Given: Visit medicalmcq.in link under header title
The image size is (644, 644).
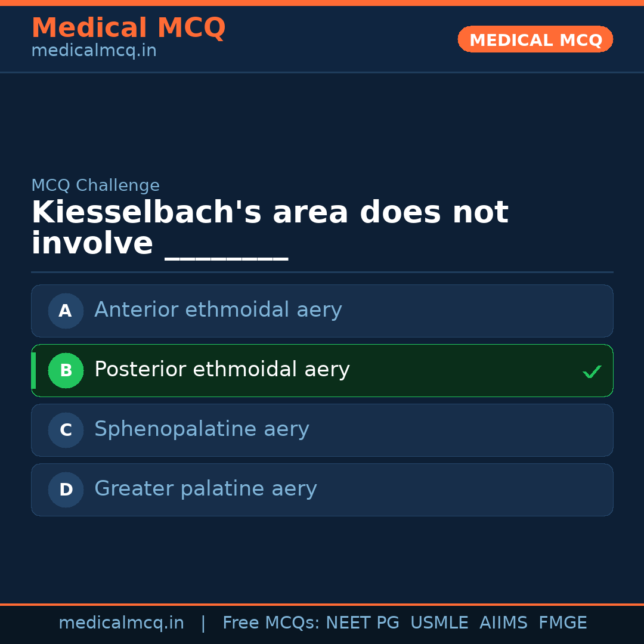Looking at the screenshot, I should (94, 51).
